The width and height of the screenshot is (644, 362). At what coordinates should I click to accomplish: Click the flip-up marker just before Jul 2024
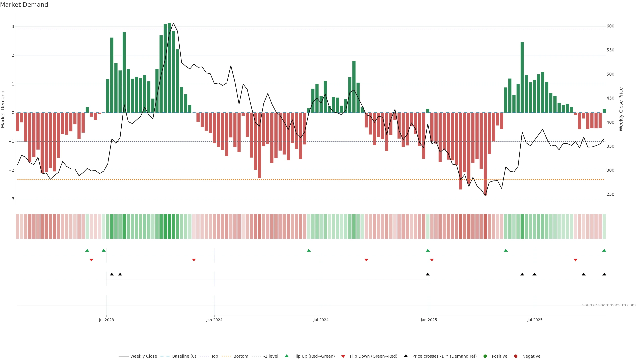[309, 250]
